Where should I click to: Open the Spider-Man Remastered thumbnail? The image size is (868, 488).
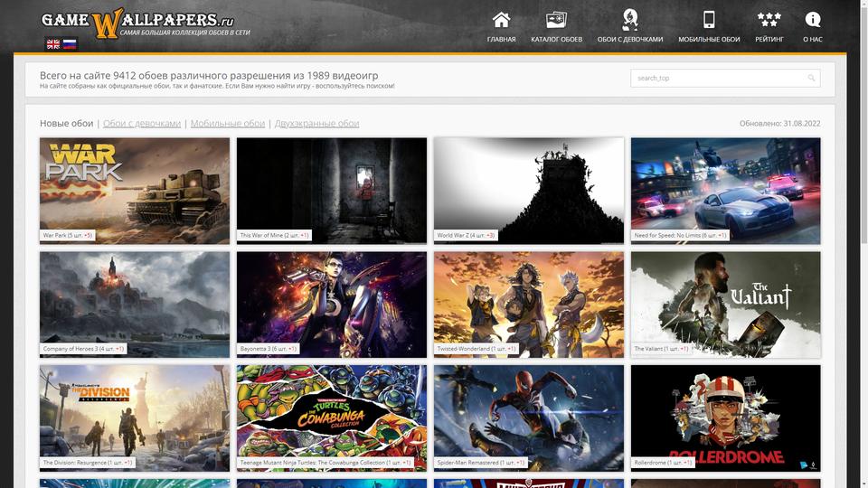tap(529, 418)
